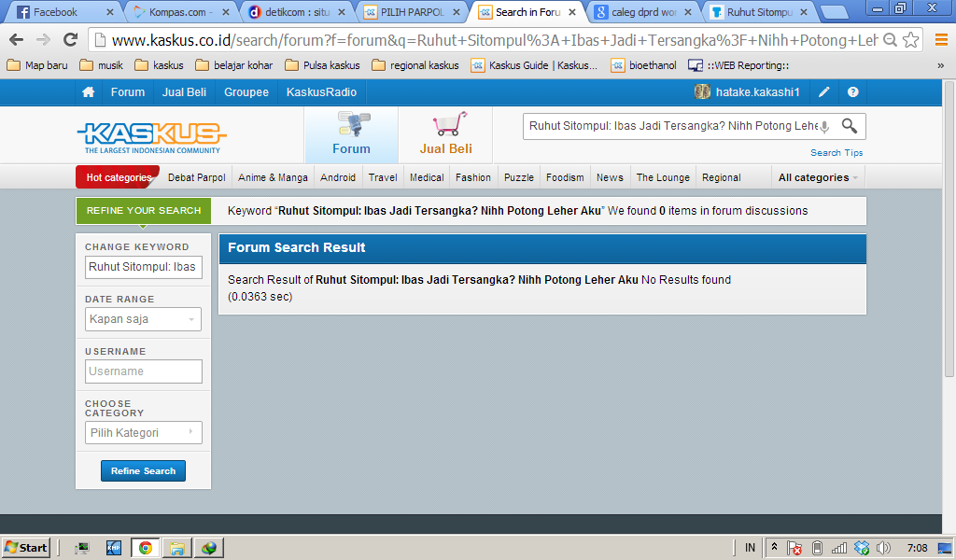956x560 pixels.
Task: Switch to caleg dprd Google tab
Action: coord(643,12)
